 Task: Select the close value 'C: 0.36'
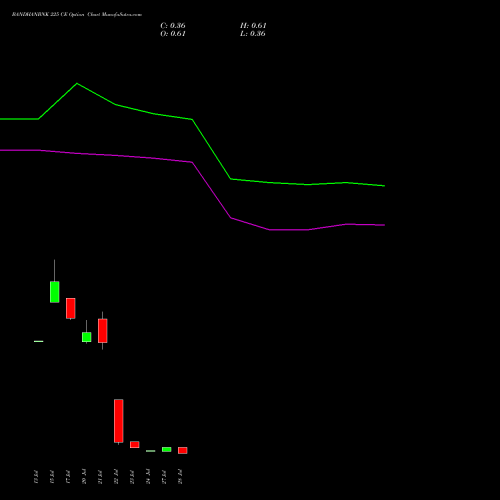click(173, 26)
